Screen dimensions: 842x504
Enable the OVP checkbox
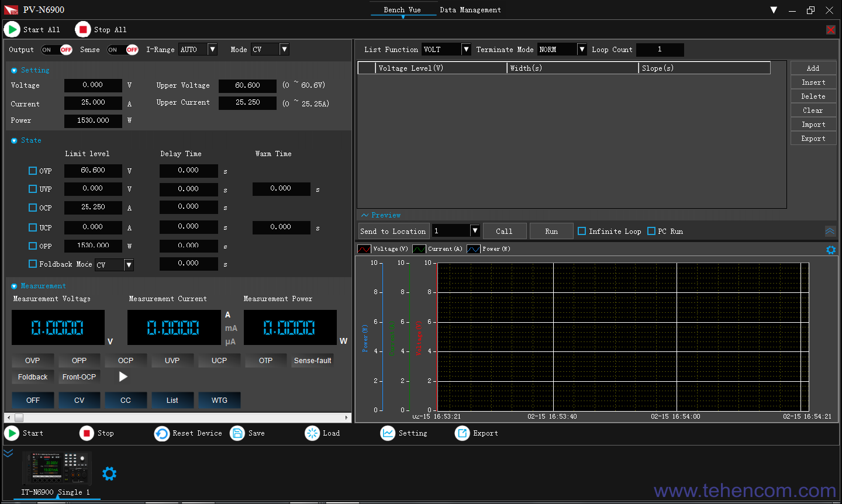pos(33,171)
